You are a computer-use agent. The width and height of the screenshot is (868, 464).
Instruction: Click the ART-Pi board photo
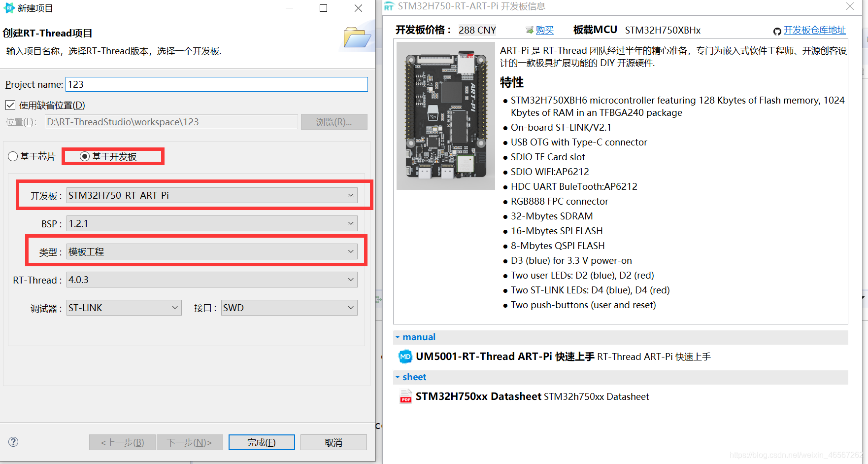446,116
